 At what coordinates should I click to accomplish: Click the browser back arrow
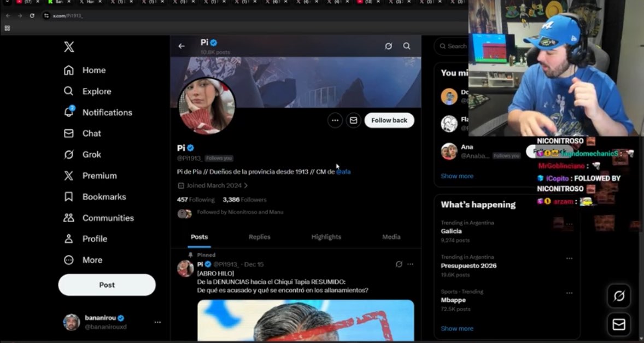click(8, 16)
